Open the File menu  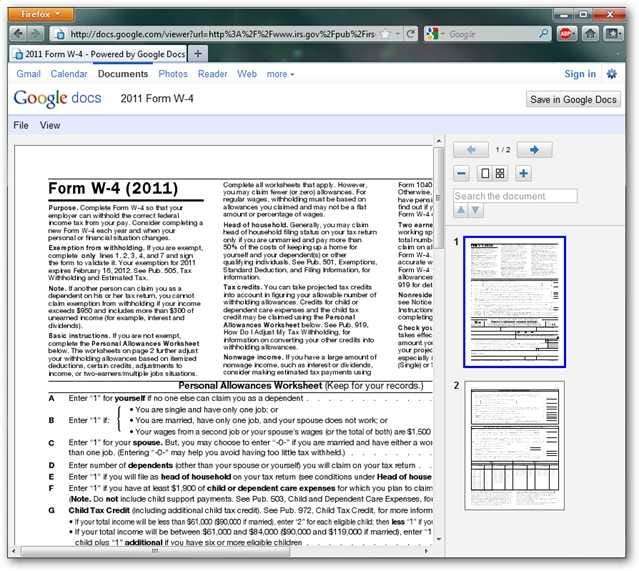21,125
